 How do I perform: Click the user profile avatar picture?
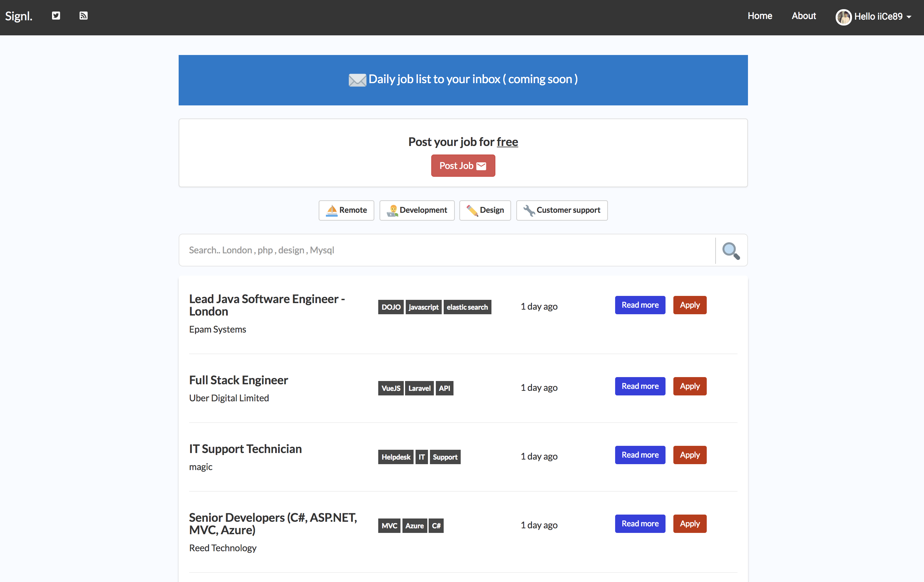[844, 17]
